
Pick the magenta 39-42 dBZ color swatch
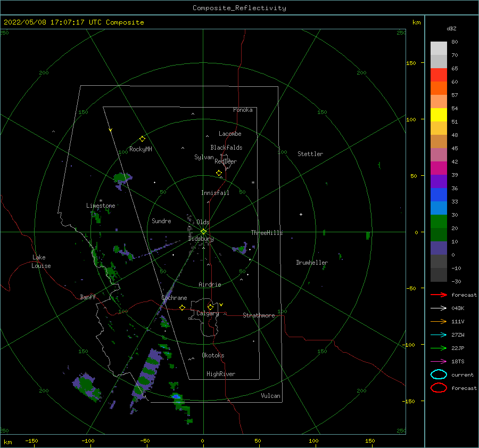click(439, 168)
